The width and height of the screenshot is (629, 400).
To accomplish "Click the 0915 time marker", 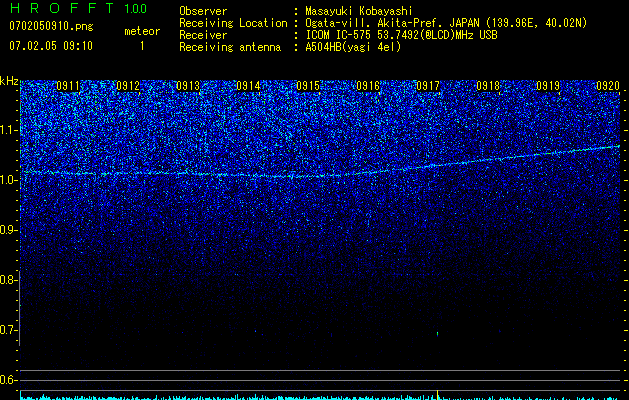I will tap(308, 86).
